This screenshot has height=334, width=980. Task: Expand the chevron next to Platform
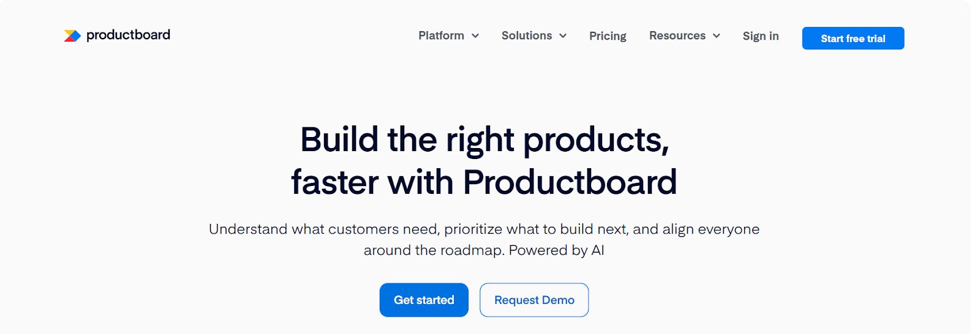click(x=475, y=36)
